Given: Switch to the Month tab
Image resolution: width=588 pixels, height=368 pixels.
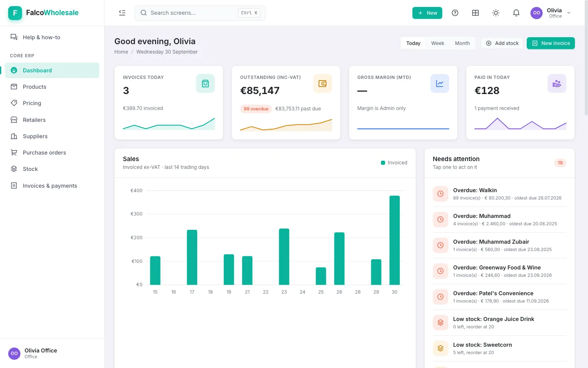Looking at the screenshot, I should [x=462, y=43].
